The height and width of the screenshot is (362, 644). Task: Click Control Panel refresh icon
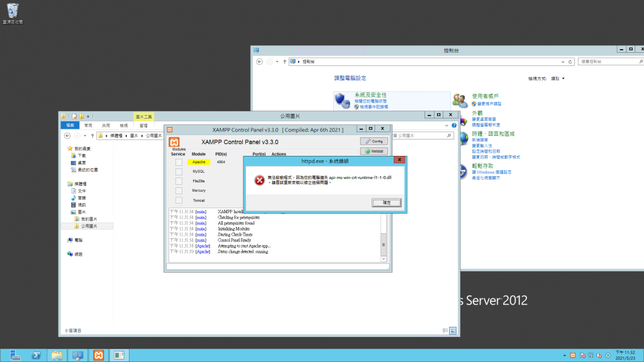click(x=570, y=62)
